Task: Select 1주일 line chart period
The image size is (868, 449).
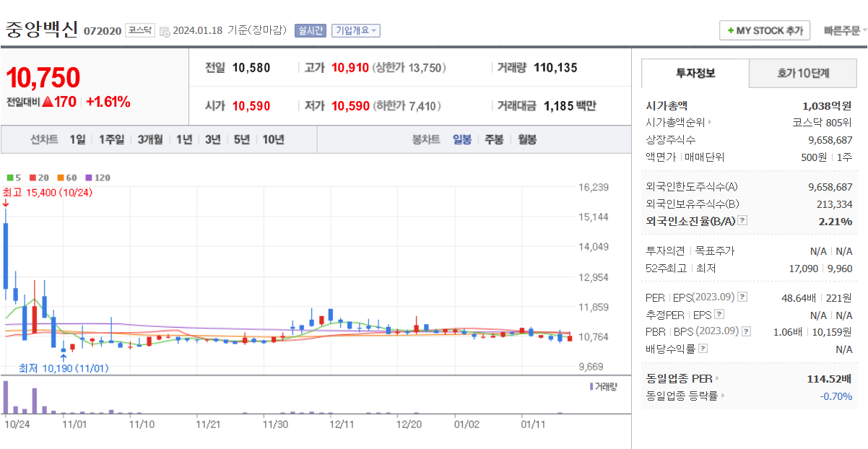Action: point(111,140)
